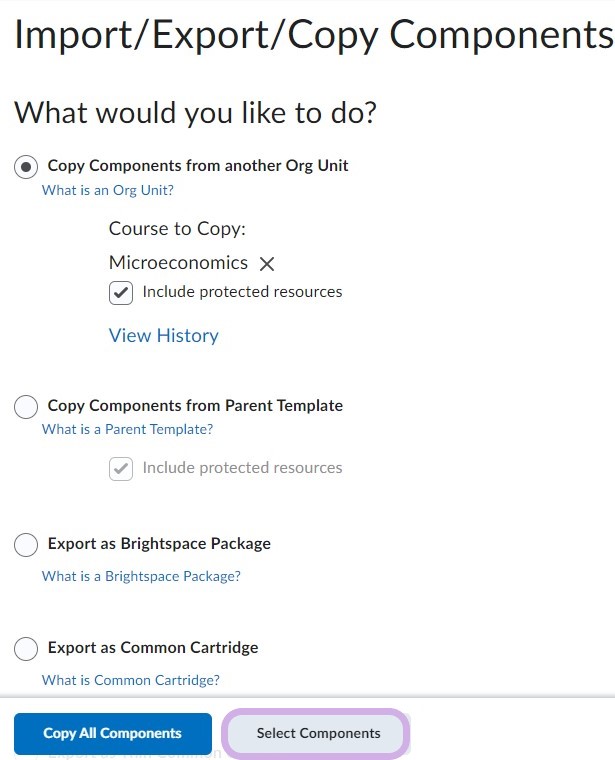Open the What is an Org Unit? link

pos(107,190)
